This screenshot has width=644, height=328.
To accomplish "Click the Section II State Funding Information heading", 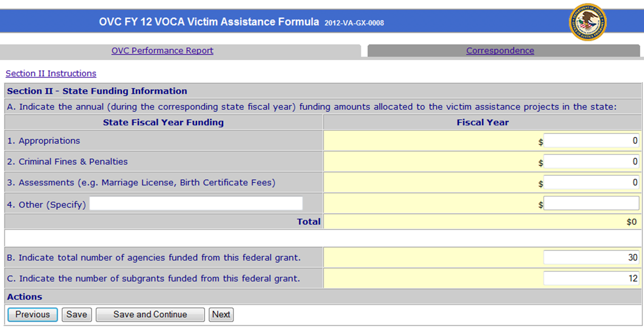I will (97, 92).
